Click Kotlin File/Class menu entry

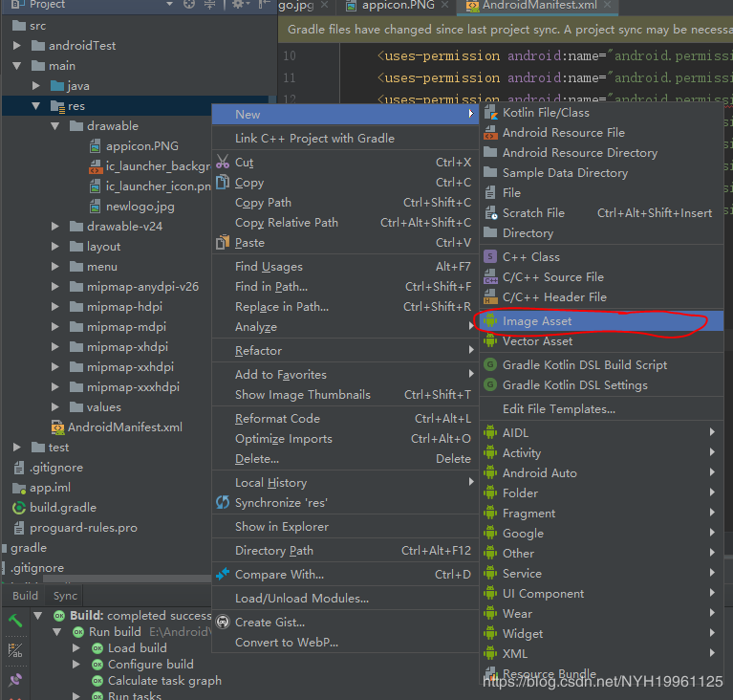click(546, 113)
